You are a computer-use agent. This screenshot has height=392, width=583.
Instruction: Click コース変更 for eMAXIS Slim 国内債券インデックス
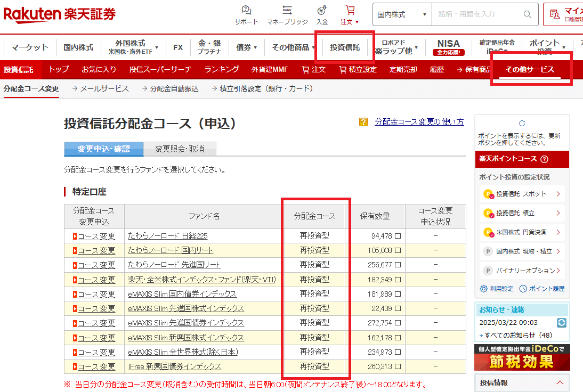[x=96, y=295]
